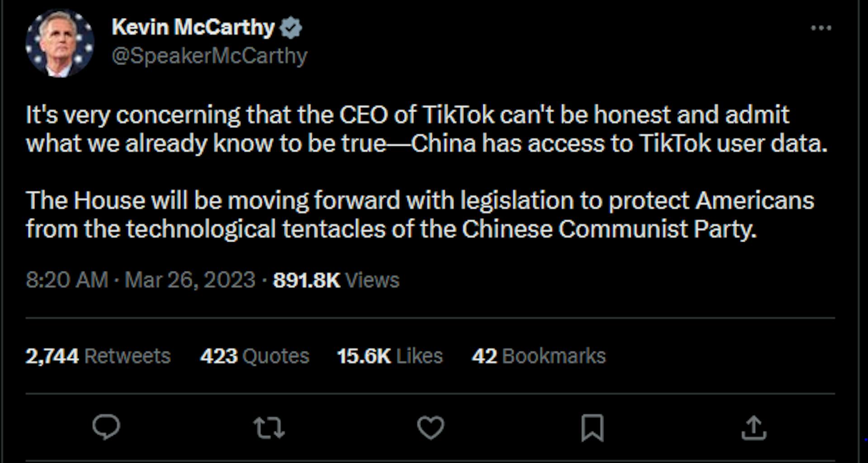Click the paragraph starting "The House will"
Screen dimensions: 868x463
[x=420, y=215]
